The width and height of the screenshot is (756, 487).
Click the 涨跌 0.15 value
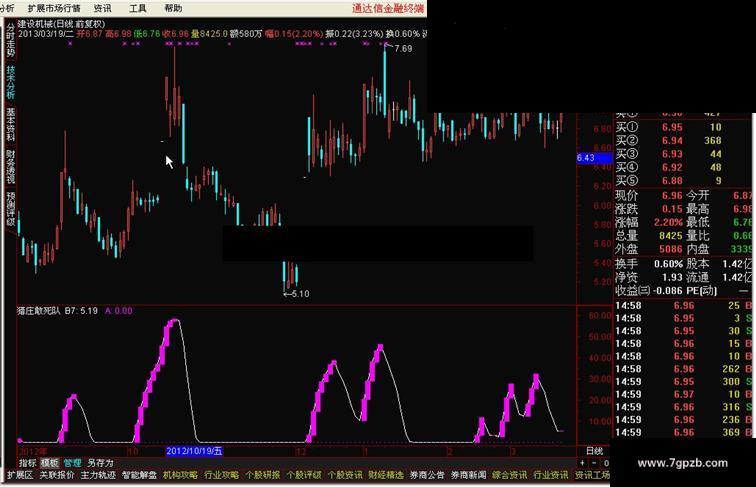[672, 209]
